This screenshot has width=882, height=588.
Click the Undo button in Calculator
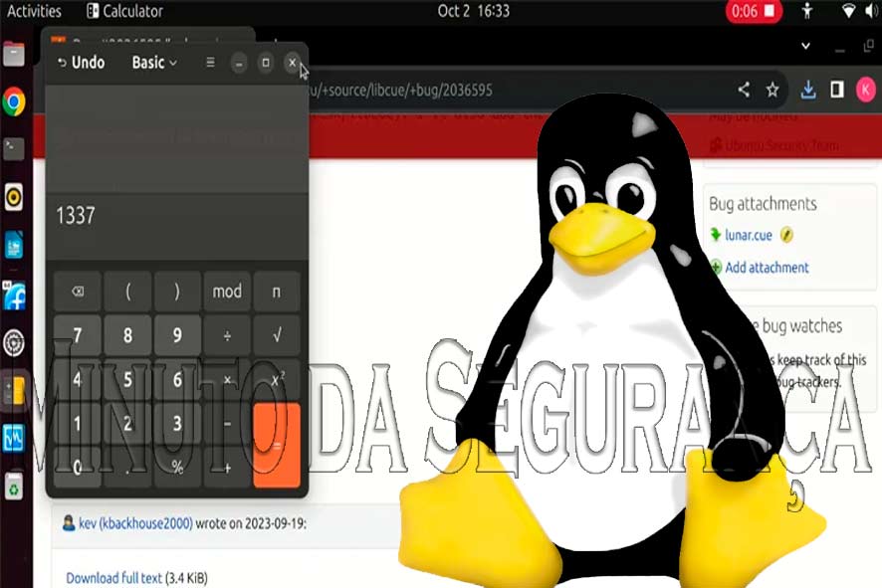[81, 63]
